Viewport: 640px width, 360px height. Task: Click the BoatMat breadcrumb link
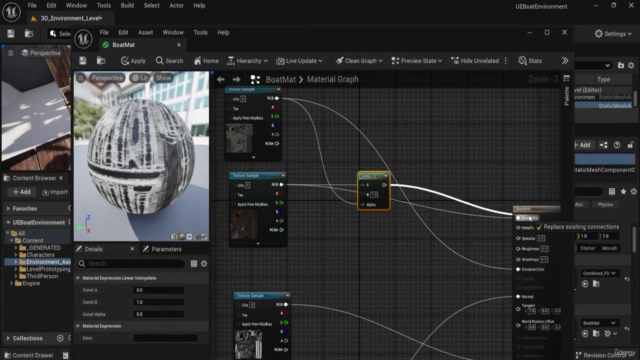pos(280,79)
